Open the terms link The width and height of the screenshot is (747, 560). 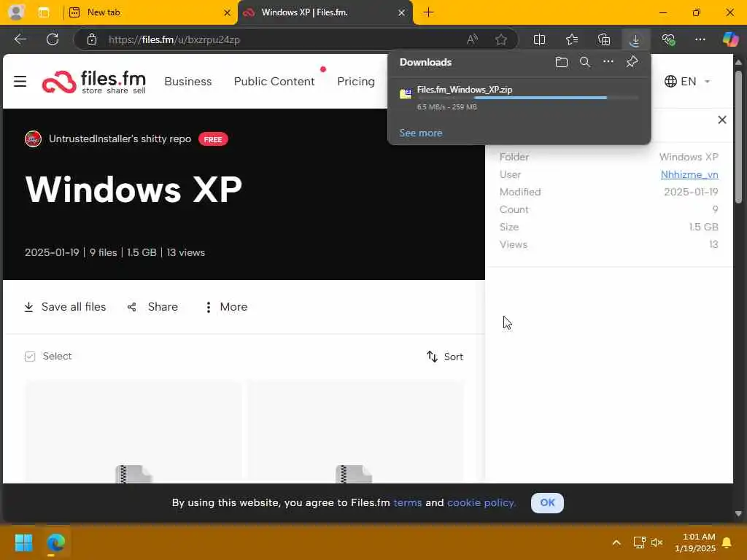tap(407, 503)
